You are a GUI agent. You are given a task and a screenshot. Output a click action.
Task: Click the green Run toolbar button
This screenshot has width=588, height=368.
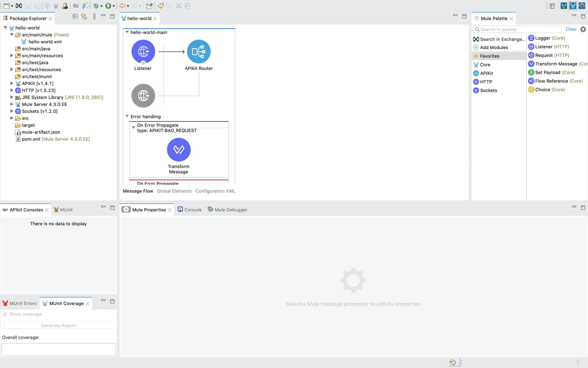pyautogui.click(x=108, y=6)
